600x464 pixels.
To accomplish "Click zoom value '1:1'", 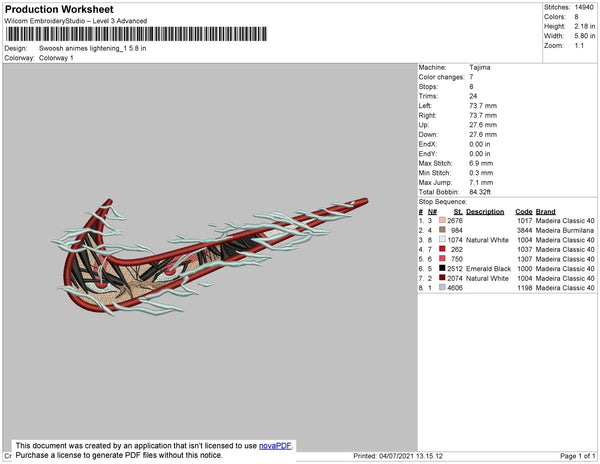I will (x=579, y=46).
